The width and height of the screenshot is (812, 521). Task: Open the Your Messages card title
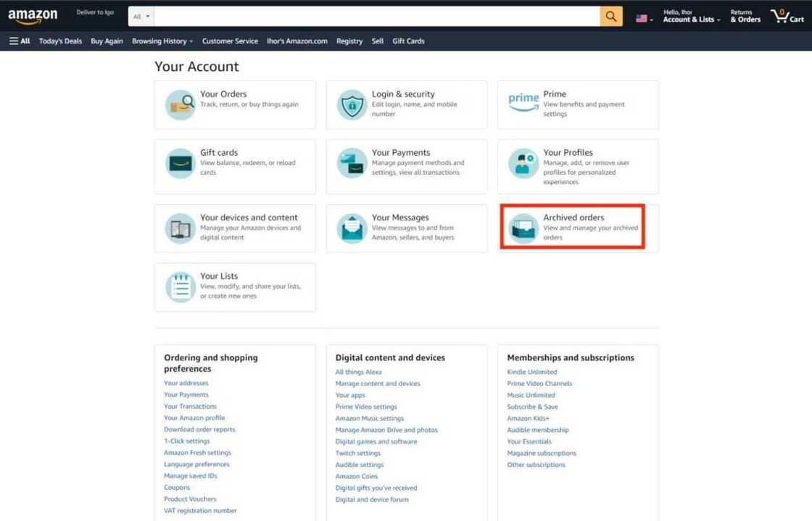pos(400,218)
